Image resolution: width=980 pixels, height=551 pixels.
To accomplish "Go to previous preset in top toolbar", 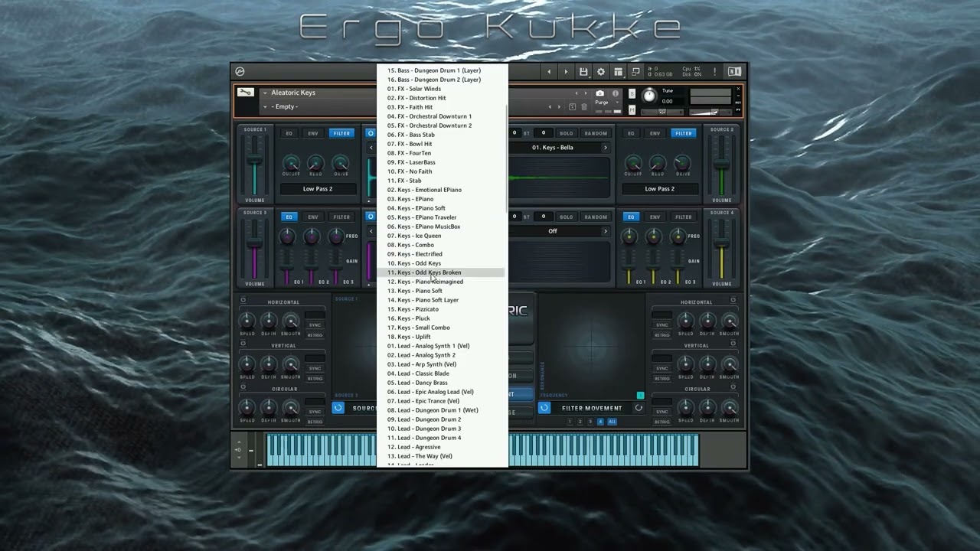I will (x=548, y=72).
